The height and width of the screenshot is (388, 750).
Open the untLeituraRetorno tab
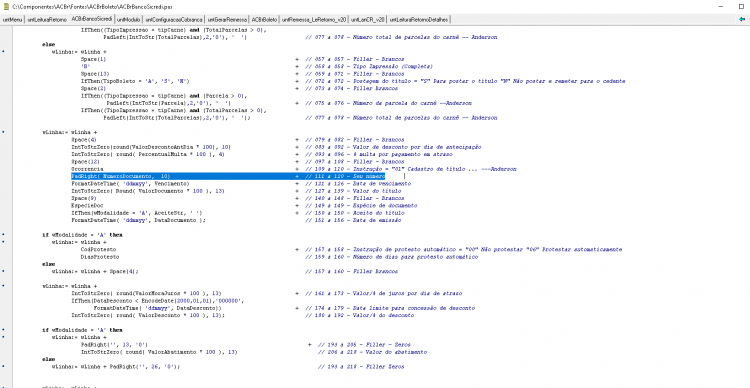coord(47,20)
